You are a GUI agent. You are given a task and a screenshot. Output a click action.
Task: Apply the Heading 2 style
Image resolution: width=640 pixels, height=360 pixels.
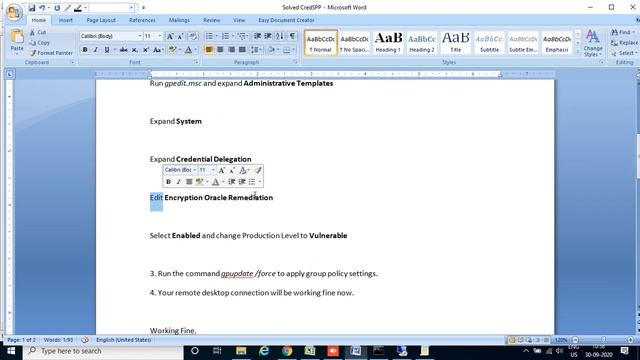coord(422,43)
